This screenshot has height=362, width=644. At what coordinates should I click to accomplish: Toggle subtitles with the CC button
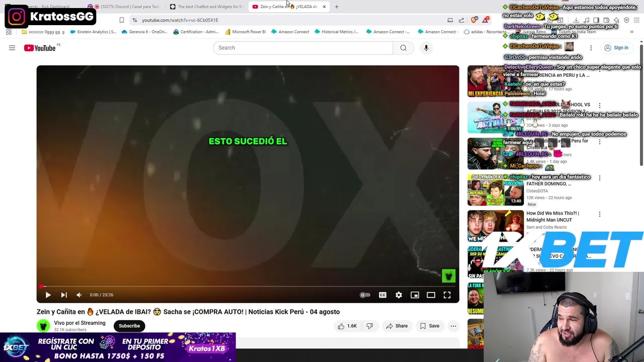(382, 295)
